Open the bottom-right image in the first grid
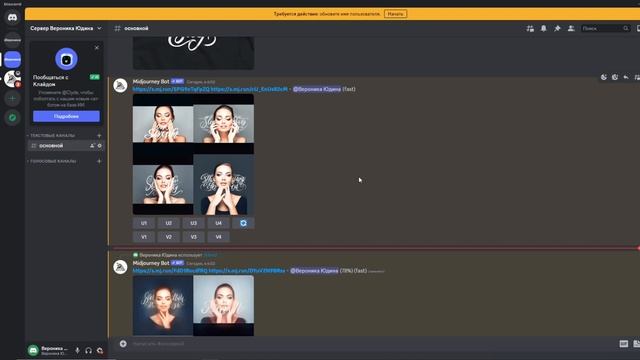This screenshot has width=640, height=360. [224, 184]
